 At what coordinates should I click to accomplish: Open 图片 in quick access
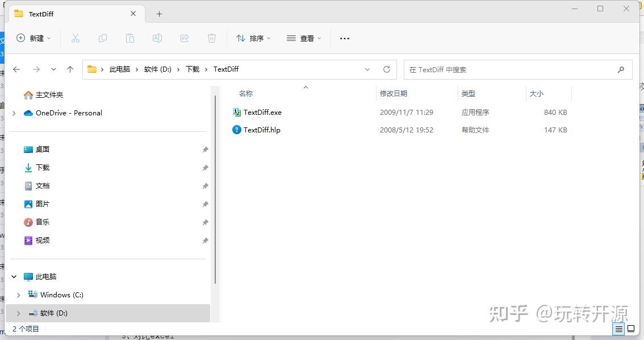[42, 204]
